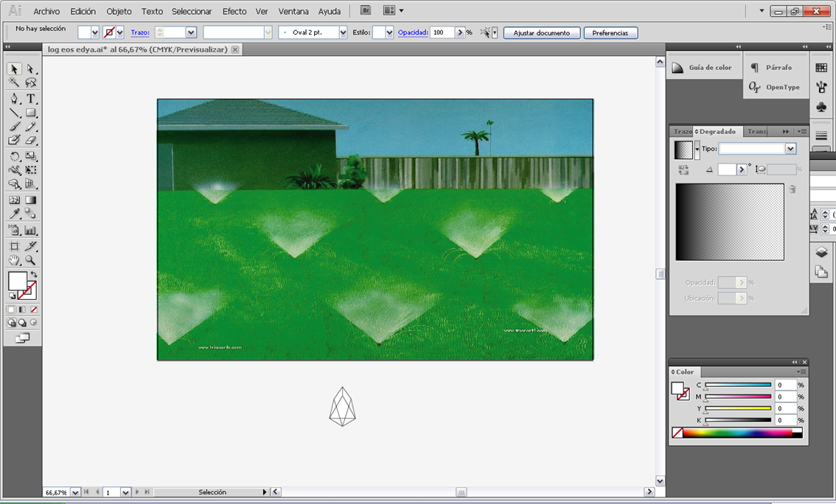Image resolution: width=836 pixels, height=504 pixels.
Task: Delete gradient stop with trash icon
Action: pyautogui.click(x=793, y=189)
